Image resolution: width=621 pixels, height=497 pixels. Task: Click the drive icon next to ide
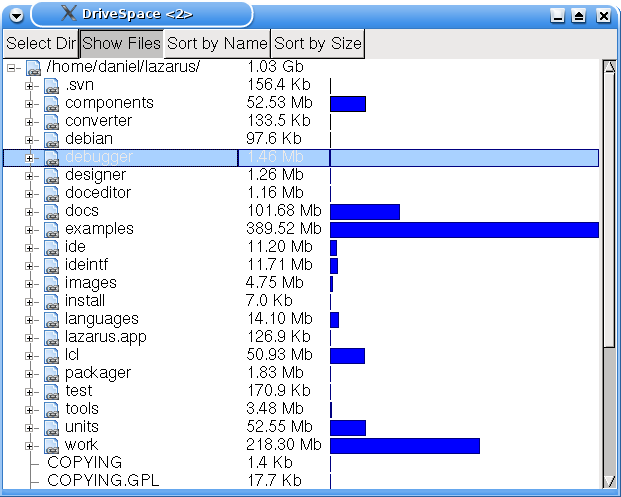click(52, 247)
